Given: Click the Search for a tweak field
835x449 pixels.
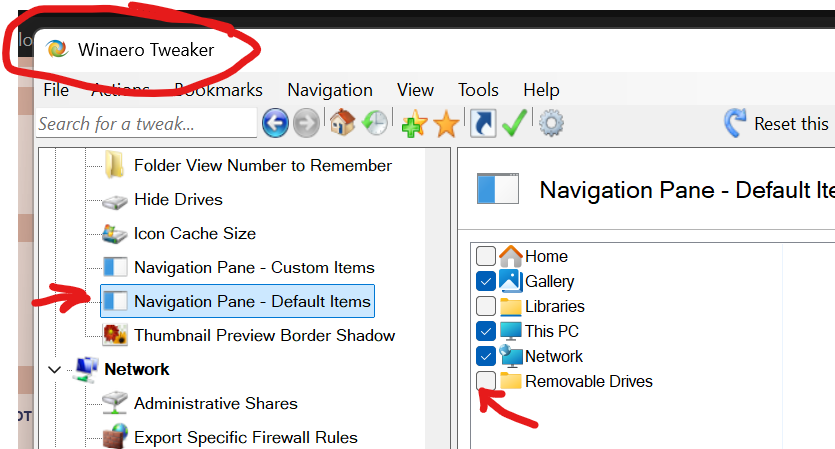Looking at the screenshot, I should [146, 124].
